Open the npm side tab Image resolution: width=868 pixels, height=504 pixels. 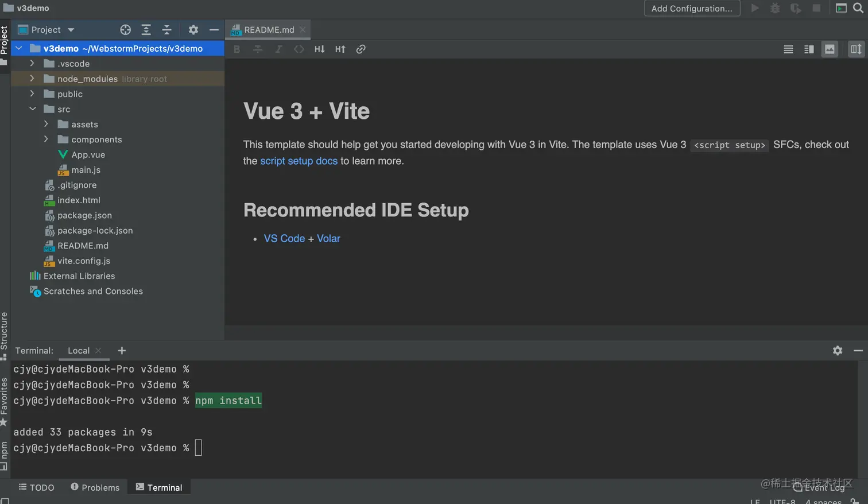pyautogui.click(x=4, y=455)
